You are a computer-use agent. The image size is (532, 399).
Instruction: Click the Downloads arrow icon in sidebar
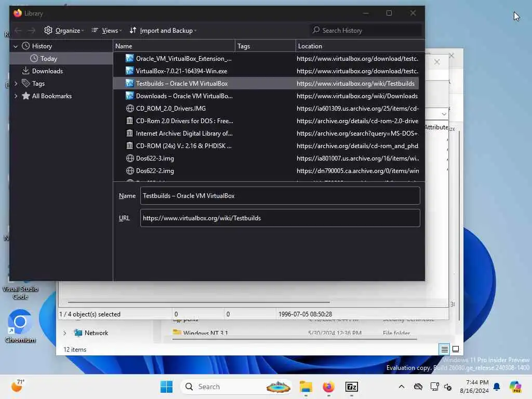pyautogui.click(x=26, y=71)
